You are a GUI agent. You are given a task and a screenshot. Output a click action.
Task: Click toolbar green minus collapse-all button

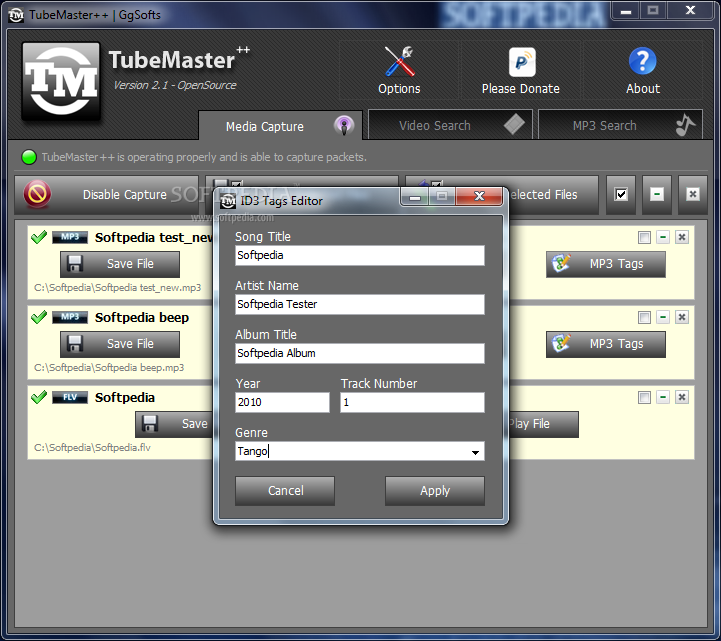[x=657, y=195]
